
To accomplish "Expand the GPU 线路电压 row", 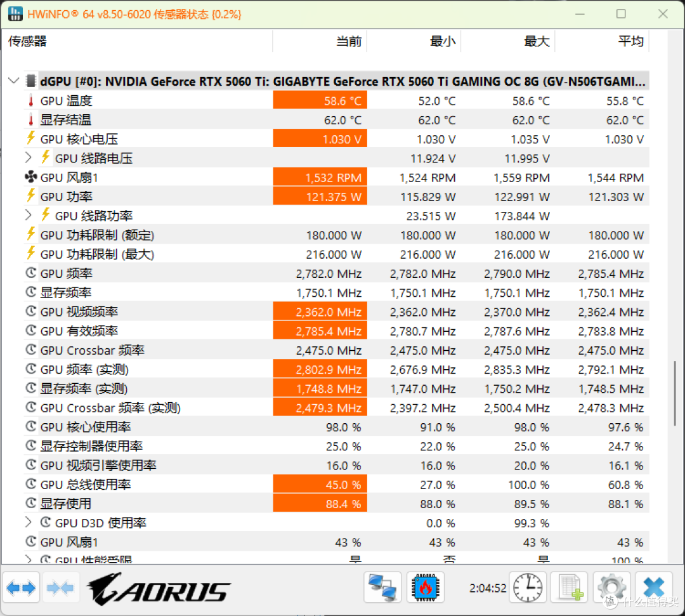I will click(29, 158).
